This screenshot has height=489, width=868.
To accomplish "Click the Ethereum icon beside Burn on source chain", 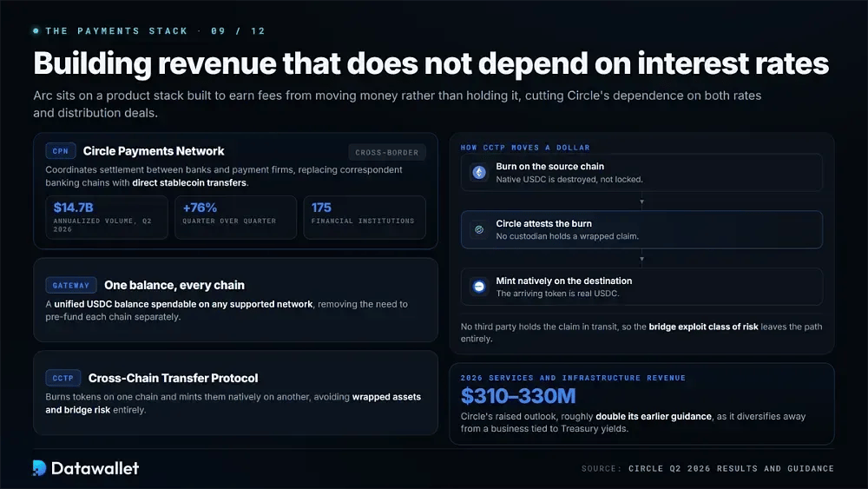I will (x=479, y=172).
